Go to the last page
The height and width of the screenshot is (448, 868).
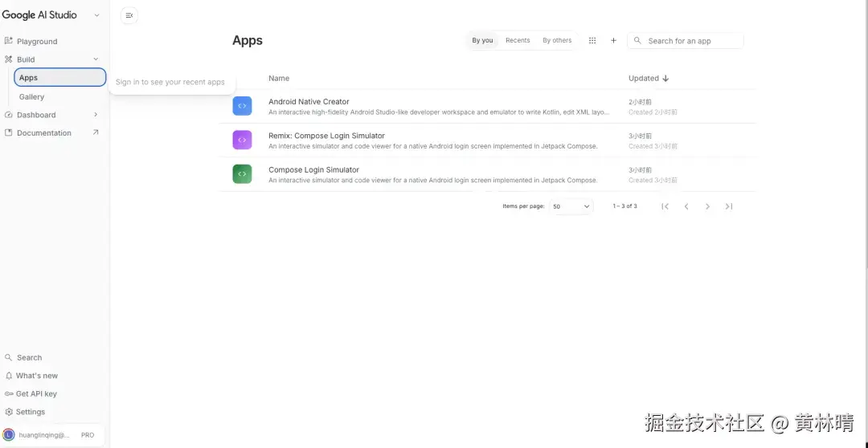tap(728, 206)
